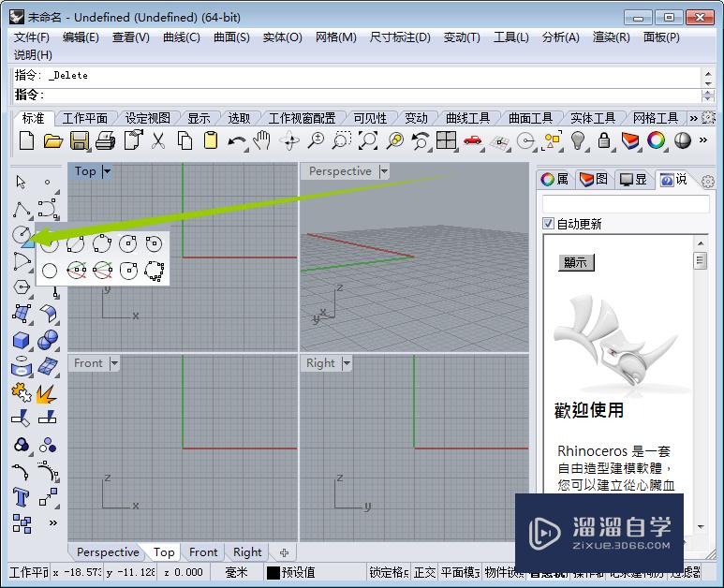Open the Right viewport title dropdown
The height and width of the screenshot is (588, 724).
coord(347,363)
